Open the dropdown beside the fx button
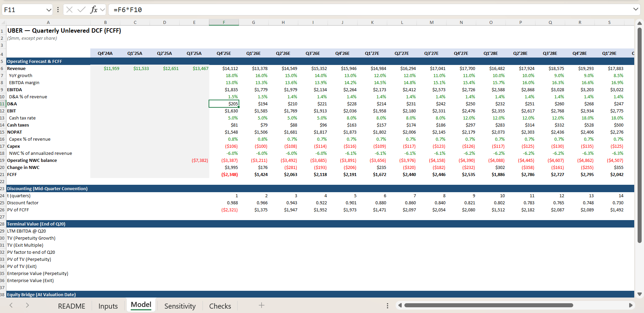 102,10
